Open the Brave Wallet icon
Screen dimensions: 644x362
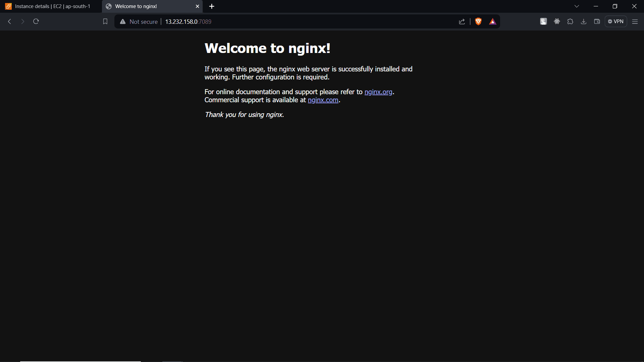597,21
